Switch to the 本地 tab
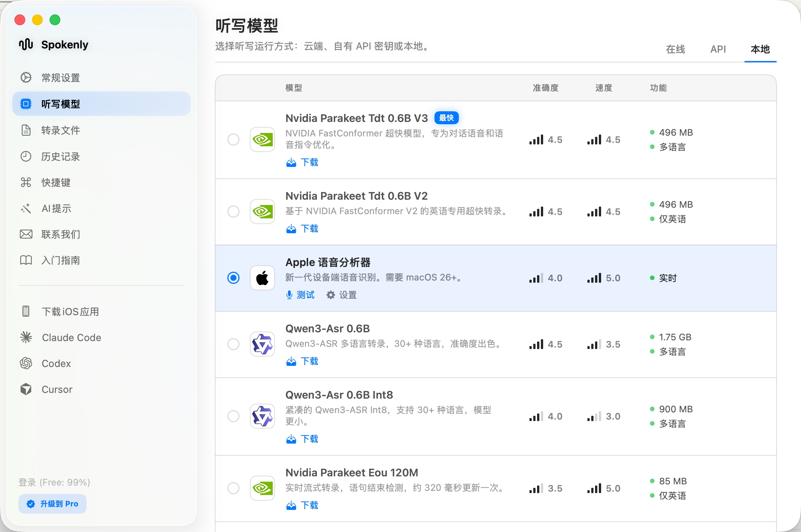This screenshot has width=801, height=532. coord(760,49)
